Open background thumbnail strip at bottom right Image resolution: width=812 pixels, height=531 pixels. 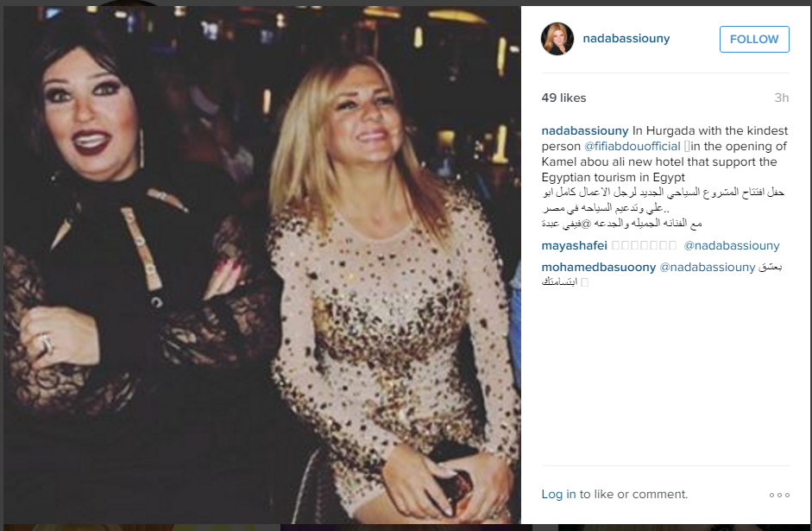(683, 528)
